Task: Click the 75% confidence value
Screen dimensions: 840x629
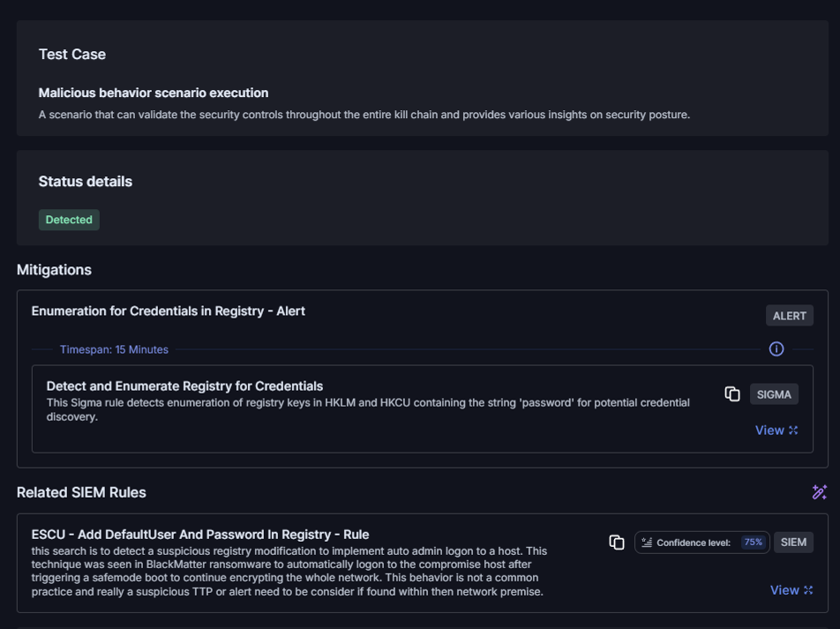Action: [x=753, y=543]
